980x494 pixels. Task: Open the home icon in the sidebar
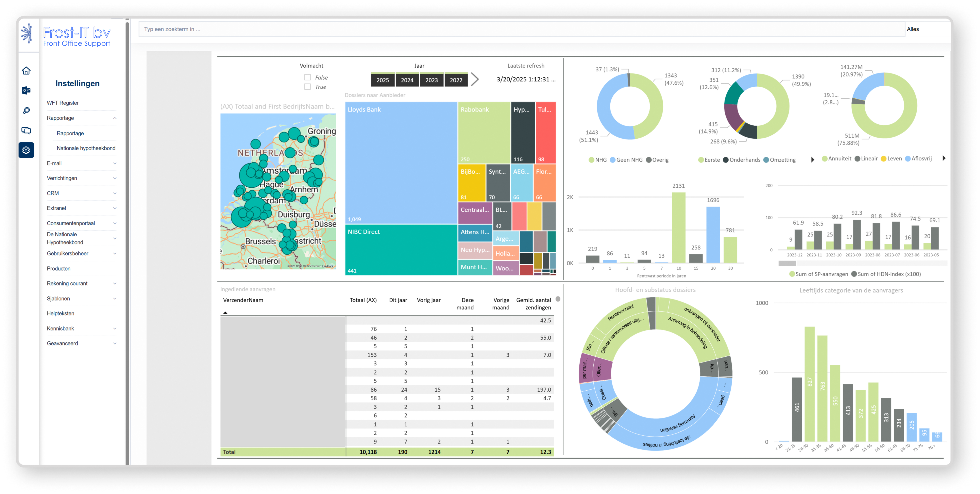pos(26,71)
